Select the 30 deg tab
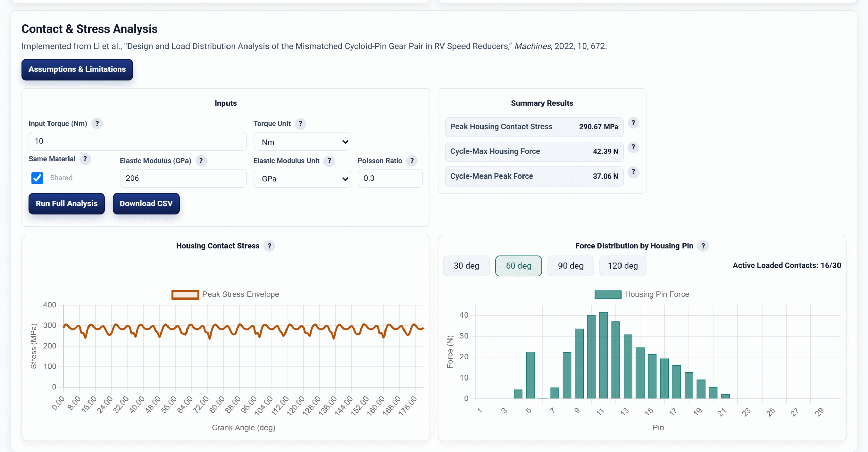868x452 pixels. click(x=466, y=266)
